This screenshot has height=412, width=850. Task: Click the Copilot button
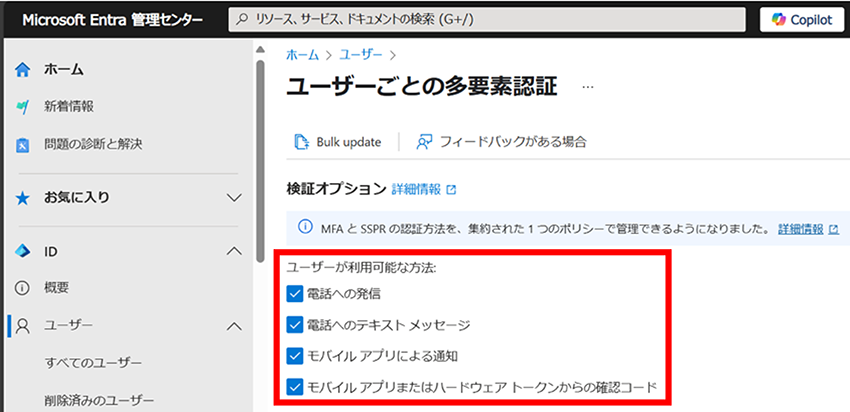[x=803, y=20]
